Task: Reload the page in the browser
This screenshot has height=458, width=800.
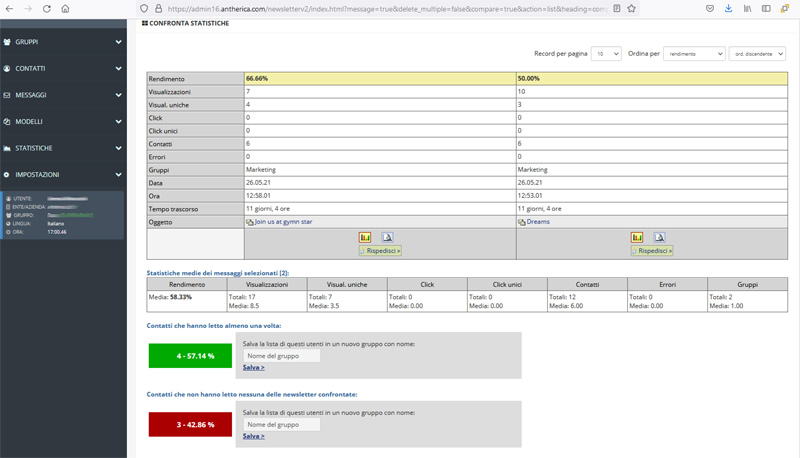Action: [x=46, y=9]
